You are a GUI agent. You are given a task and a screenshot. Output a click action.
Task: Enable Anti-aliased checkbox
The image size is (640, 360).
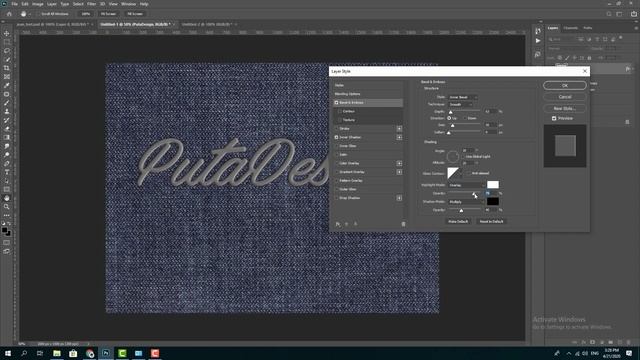(x=469, y=173)
